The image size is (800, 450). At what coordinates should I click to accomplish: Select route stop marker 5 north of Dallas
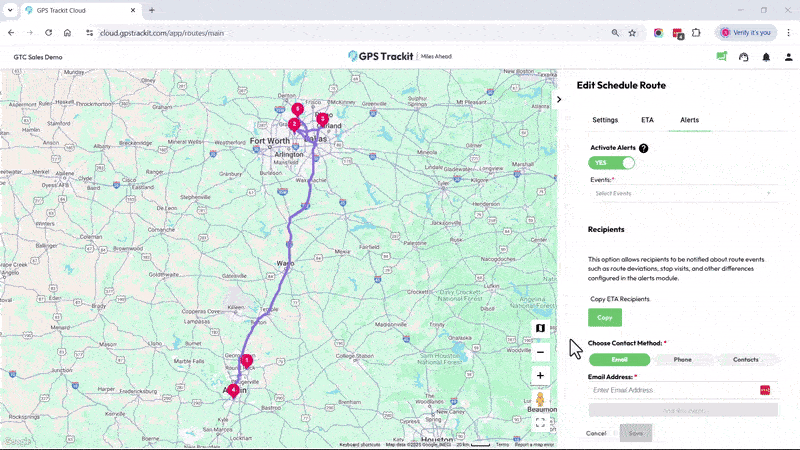click(297, 109)
